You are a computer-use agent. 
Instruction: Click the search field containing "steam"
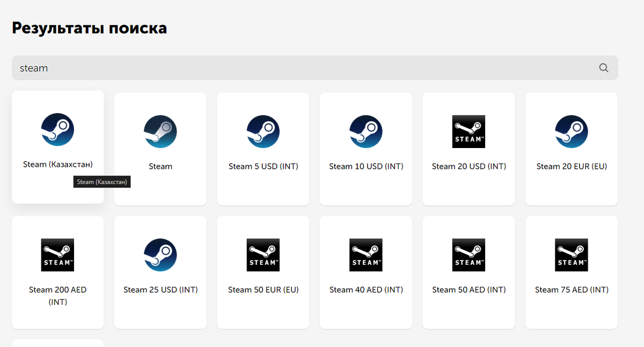[x=315, y=68]
